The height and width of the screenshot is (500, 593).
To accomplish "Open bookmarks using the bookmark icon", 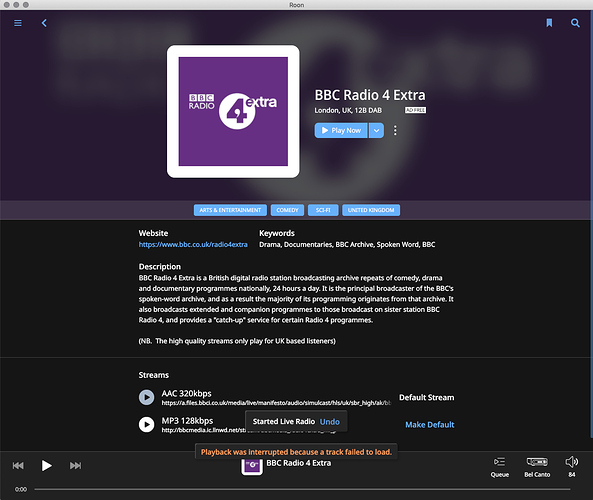I will (x=549, y=23).
